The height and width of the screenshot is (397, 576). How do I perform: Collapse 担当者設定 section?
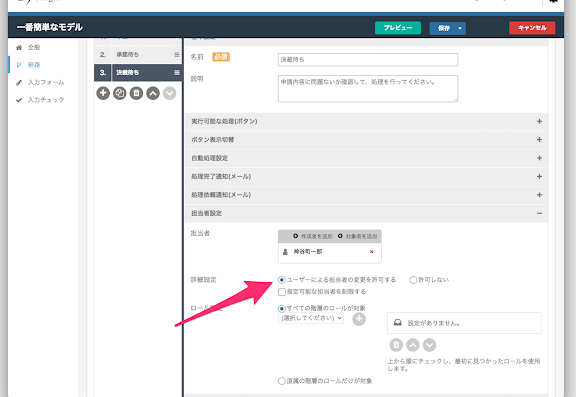366,213
